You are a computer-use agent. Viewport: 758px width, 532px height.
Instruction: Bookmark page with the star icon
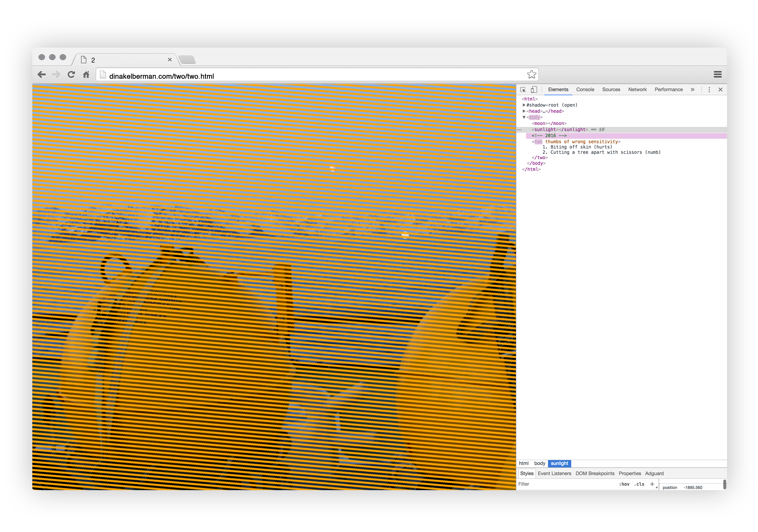531,75
